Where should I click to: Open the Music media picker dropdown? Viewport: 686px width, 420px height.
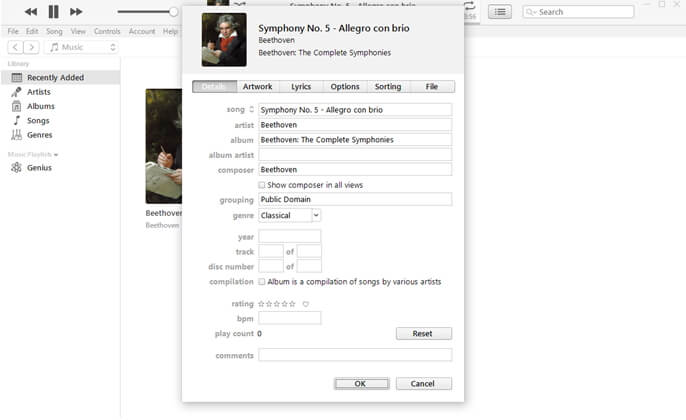(x=81, y=47)
